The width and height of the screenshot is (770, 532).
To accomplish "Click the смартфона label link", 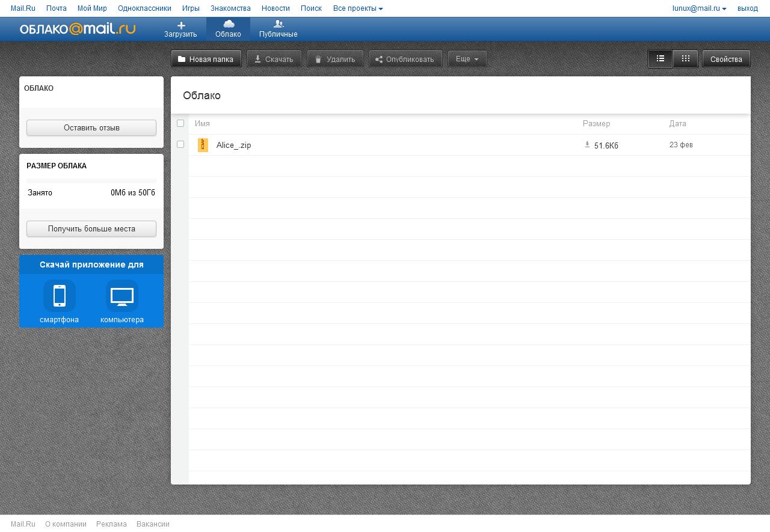I will (x=59, y=320).
